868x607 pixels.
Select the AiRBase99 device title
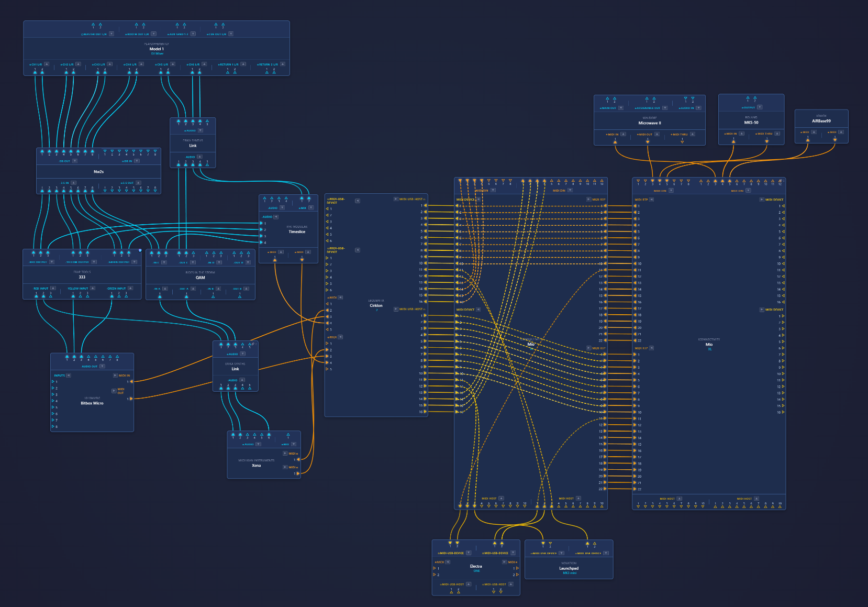tap(821, 121)
